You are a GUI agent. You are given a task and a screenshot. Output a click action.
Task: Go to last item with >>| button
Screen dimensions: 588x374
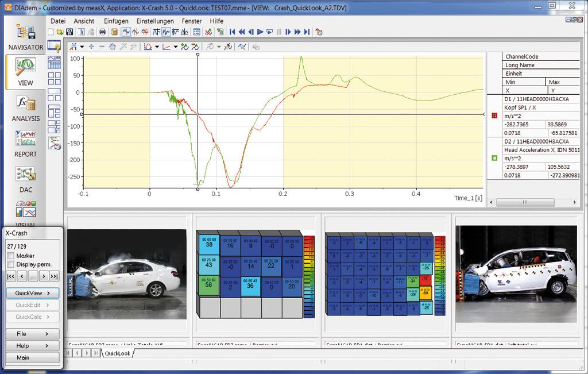(x=55, y=276)
